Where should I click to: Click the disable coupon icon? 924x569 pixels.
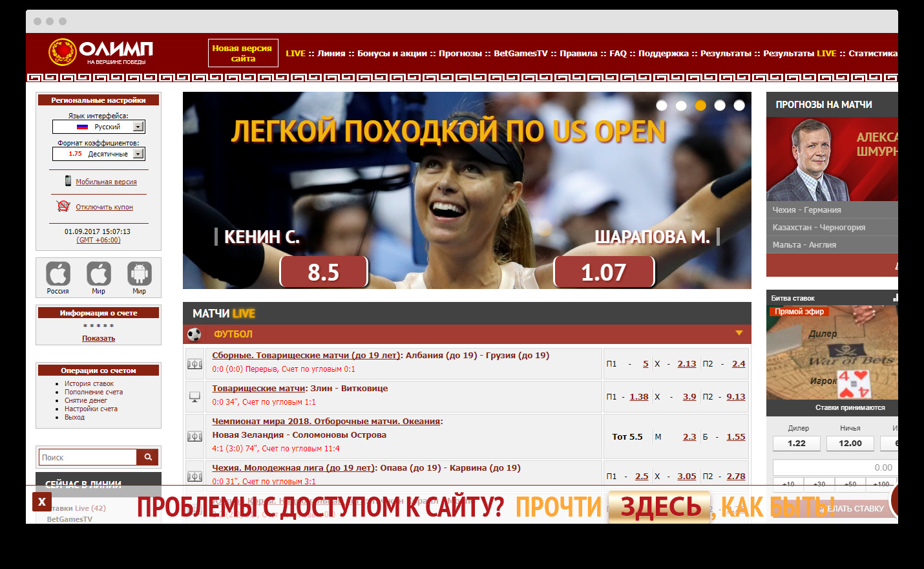pyautogui.click(x=63, y=206)
